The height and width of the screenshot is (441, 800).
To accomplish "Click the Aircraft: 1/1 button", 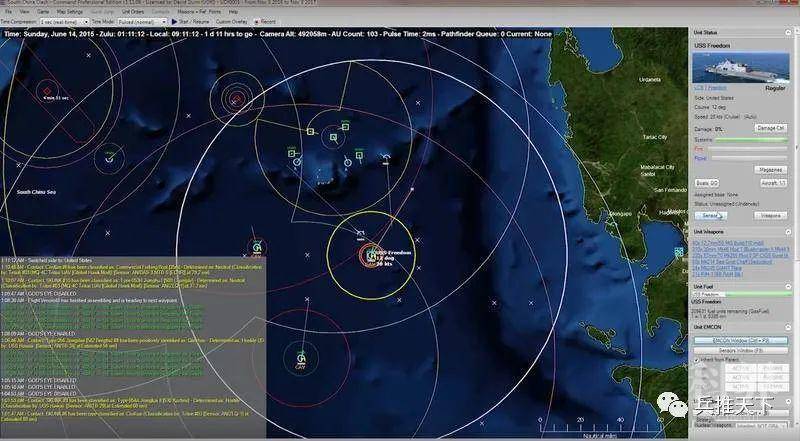I will (773, 183).
